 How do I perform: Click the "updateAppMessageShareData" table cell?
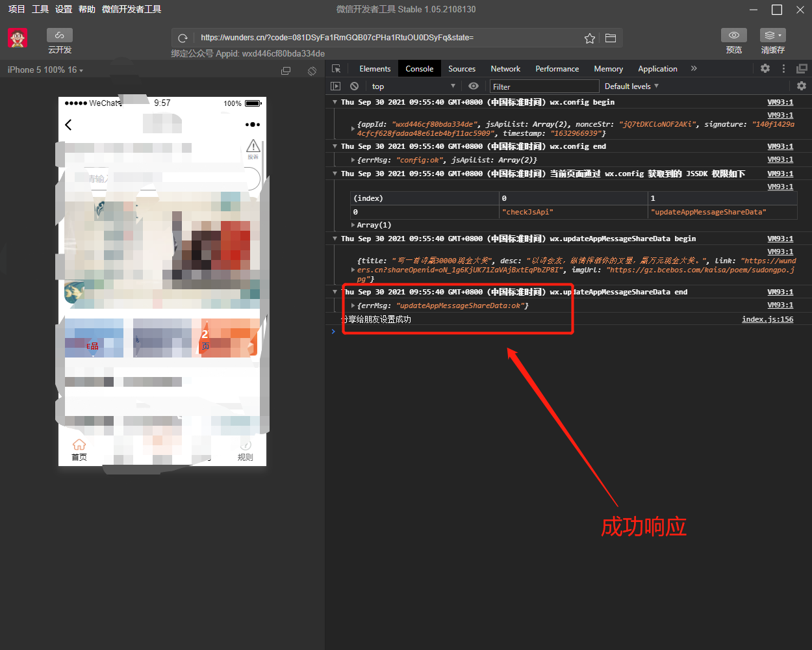[x=722, y=212]
